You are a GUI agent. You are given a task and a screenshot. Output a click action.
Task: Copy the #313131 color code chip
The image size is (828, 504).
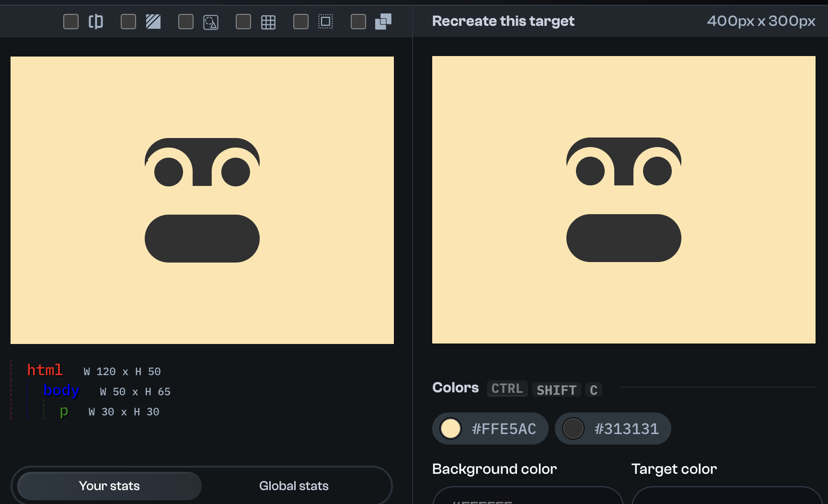pyautogui.click(x=627, y=429)
